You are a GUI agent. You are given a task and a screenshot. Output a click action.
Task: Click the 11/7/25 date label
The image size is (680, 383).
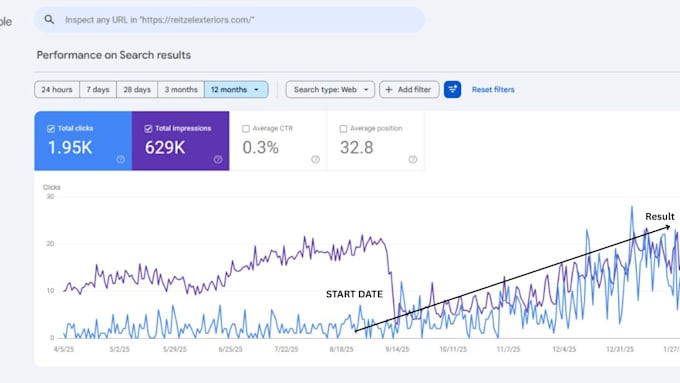tap(508, 349)
